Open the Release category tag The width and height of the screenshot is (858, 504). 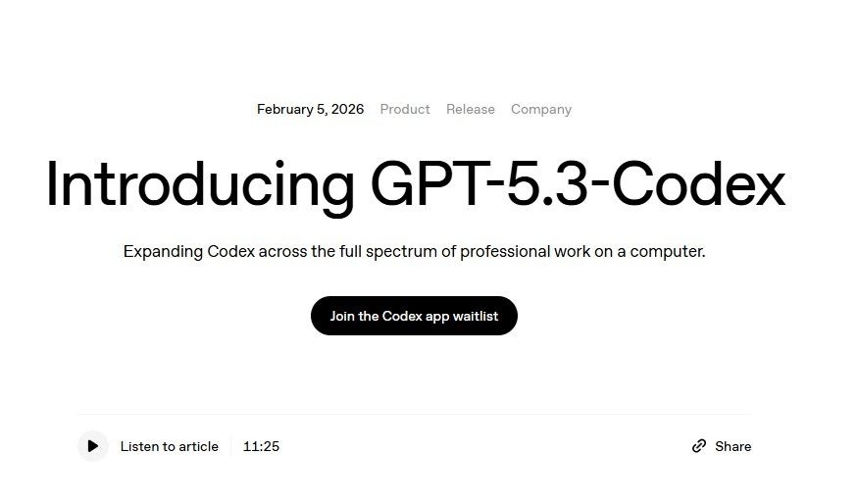[471, 109]
